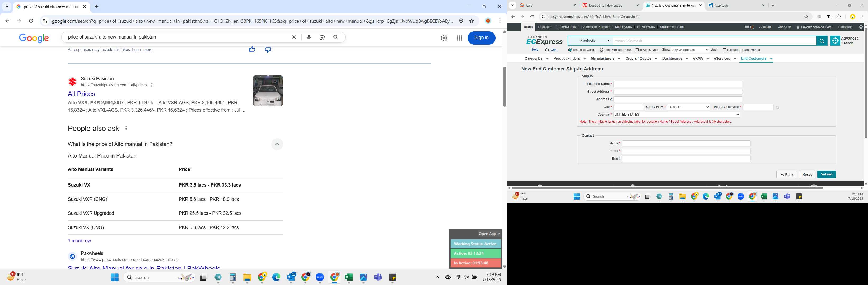Viewport: 868px width, 285px height.
Task: Bookmark the Google search page with star
Action: (472, 21)
